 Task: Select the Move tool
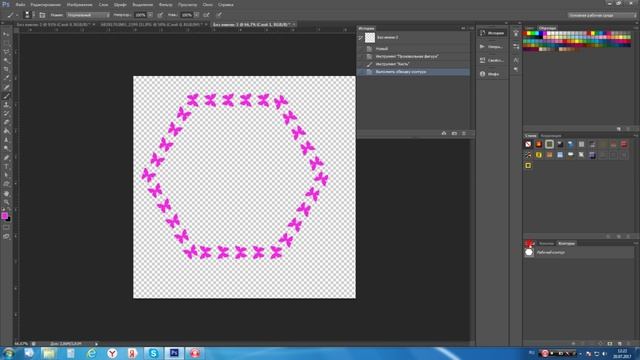click(7, 34)
